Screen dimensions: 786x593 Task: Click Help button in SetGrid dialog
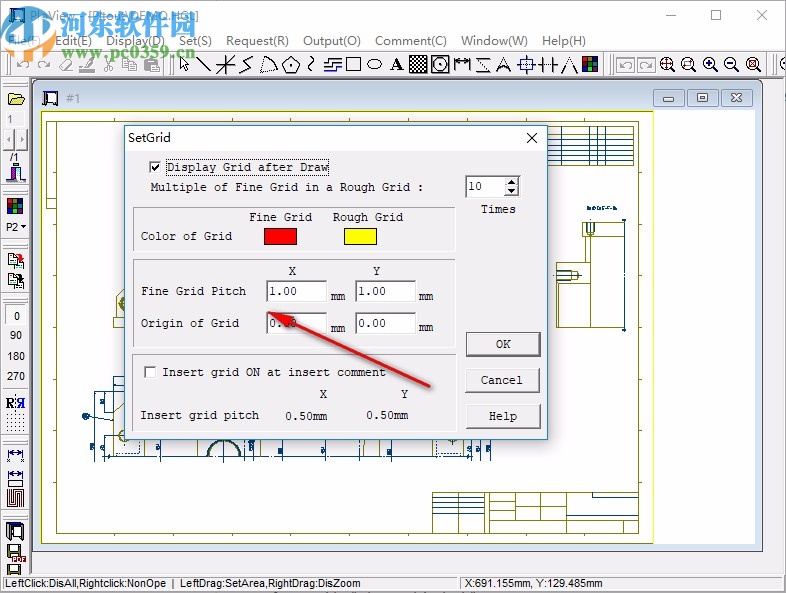coord(503,416)
